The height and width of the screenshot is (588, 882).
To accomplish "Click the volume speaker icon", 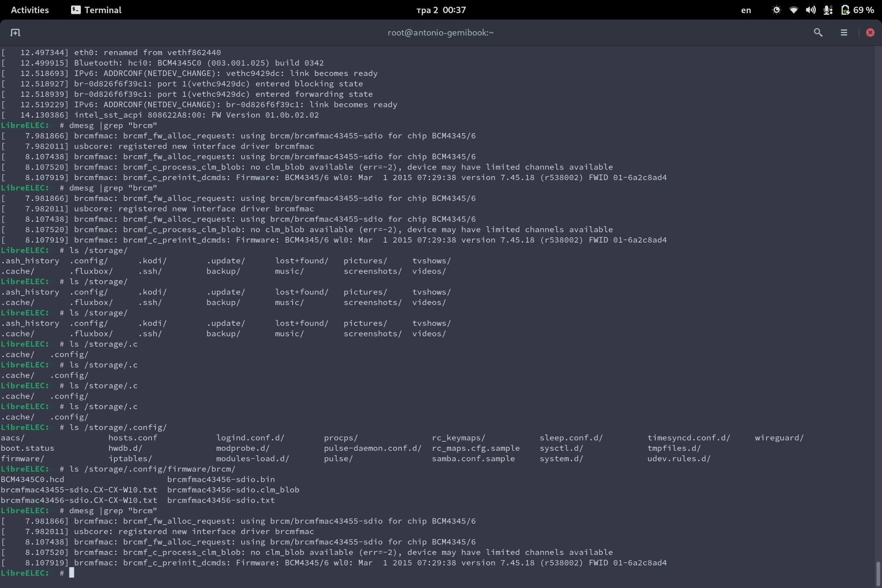I will point(811,10).
